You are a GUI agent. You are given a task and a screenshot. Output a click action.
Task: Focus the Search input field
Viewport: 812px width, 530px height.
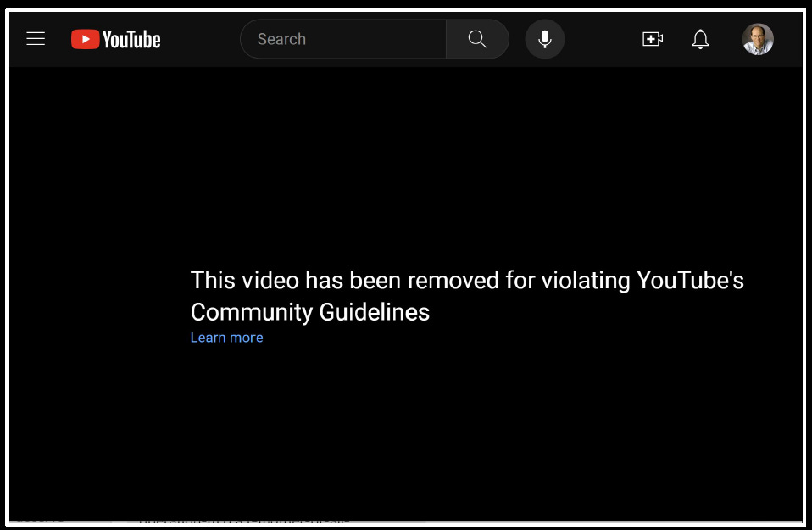[x=343, y=39]
